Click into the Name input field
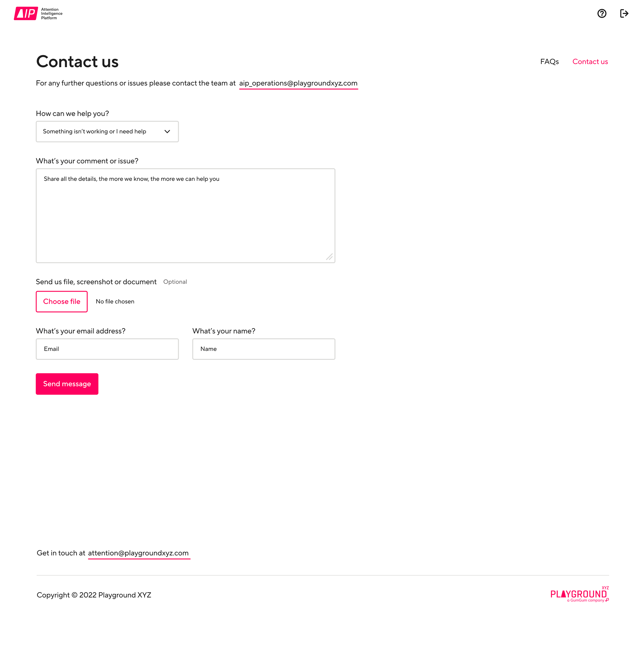Viewport: 644px width, 661px height. point(264,349)
